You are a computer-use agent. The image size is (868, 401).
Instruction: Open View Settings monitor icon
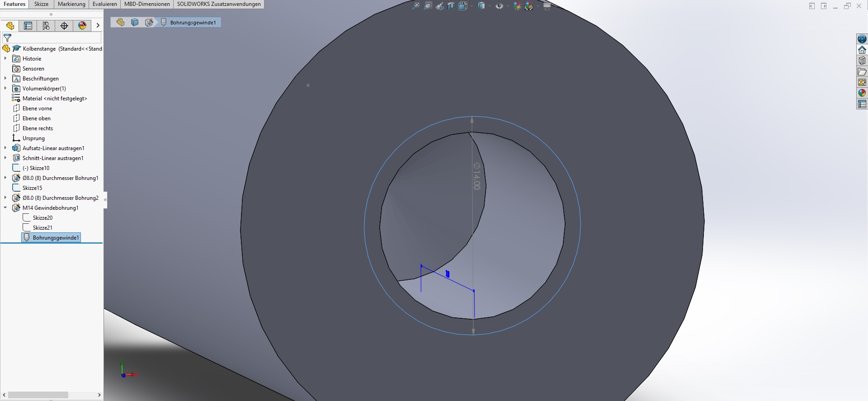547,6
